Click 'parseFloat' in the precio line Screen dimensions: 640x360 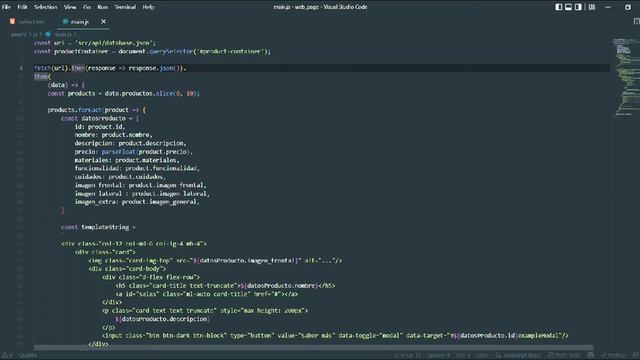pos(118,151)
